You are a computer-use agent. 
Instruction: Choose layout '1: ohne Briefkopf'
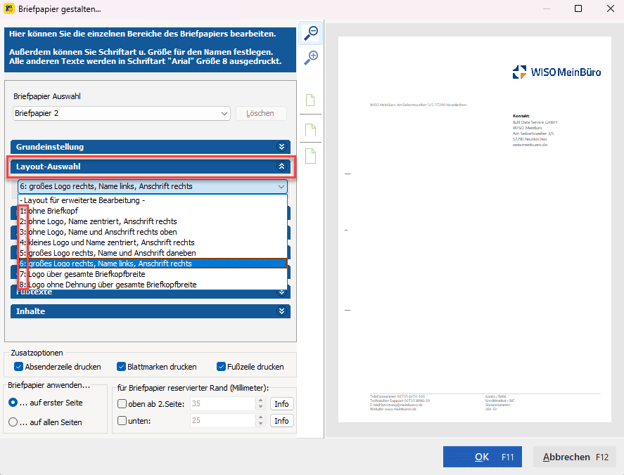60,211
